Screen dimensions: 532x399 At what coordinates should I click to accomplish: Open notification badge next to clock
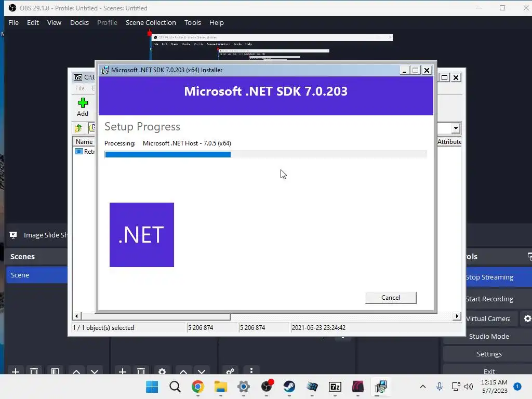tap(517, 387)
